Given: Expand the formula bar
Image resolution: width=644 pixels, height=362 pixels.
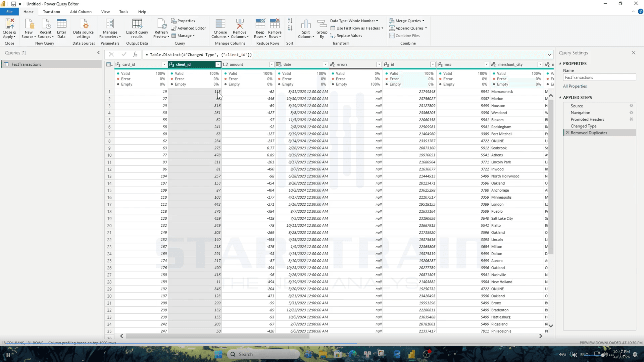Looking at the screenshot, I should (x=549, y=55).
